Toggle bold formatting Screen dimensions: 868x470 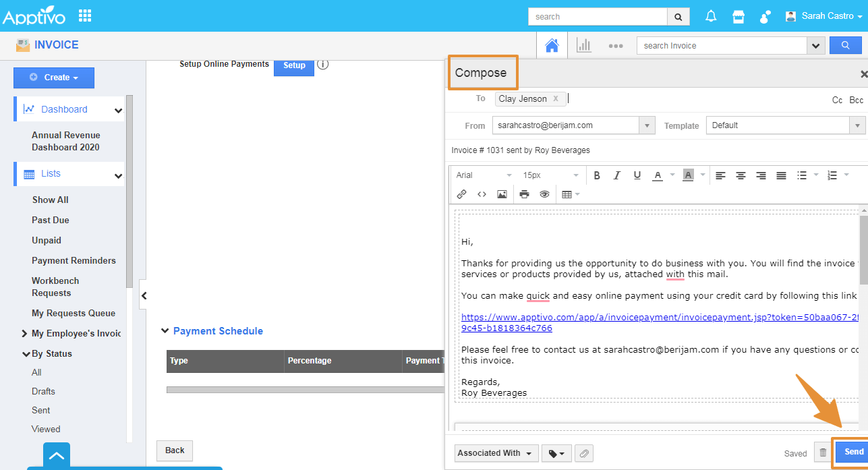coord(596,175)
